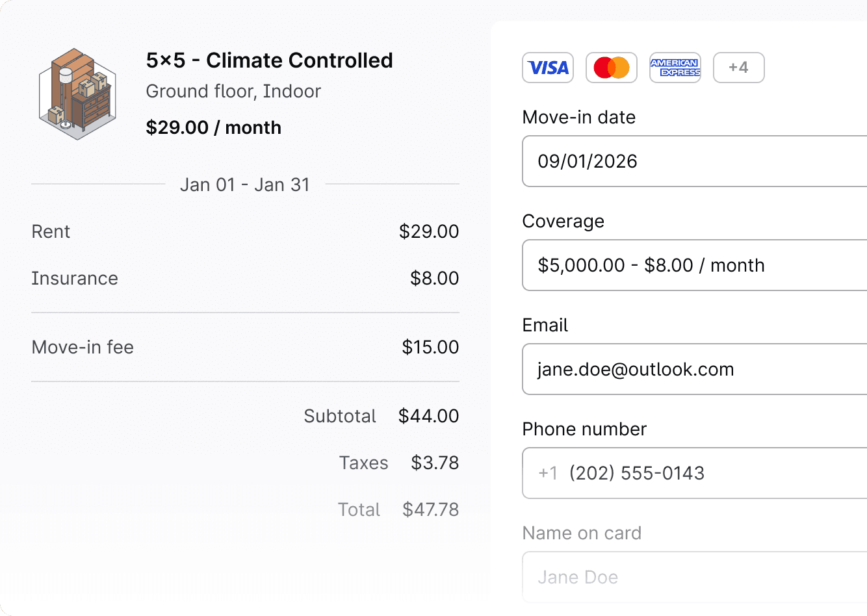Viewport: 867px width, 616px height.
Task: Click the Mastercard logo icon
Action: tap(612, 68)
